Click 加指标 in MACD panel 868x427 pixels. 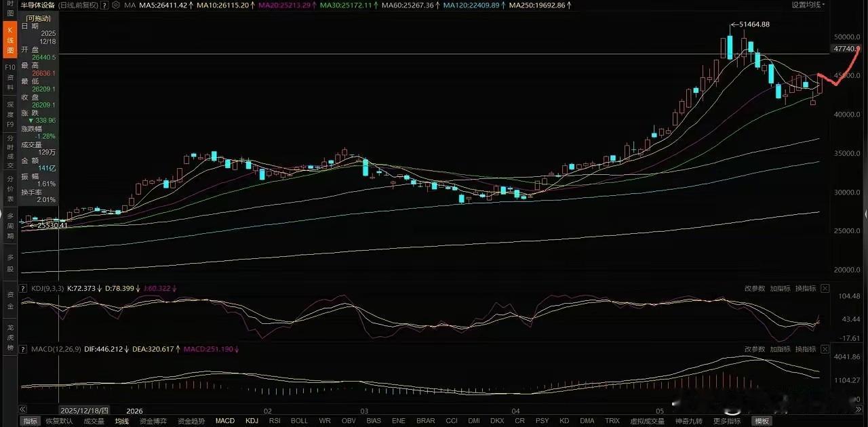[x=781, y=349]
